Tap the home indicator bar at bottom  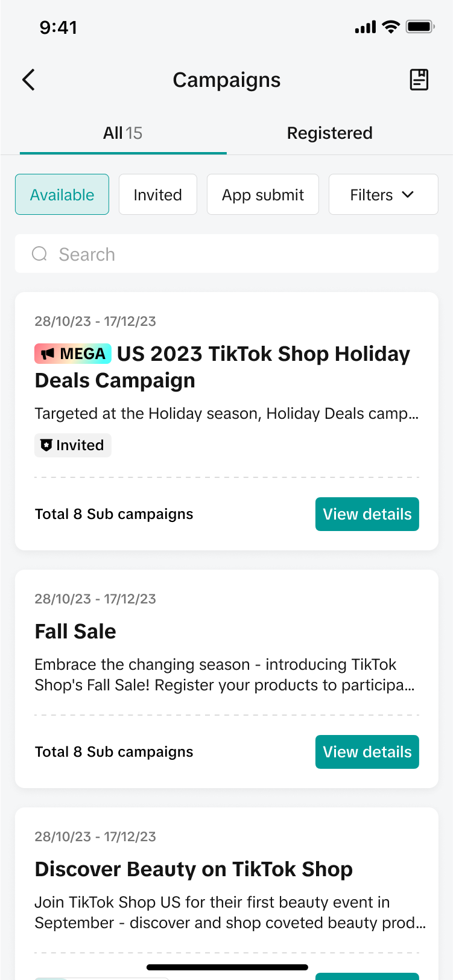pos(226,967)
